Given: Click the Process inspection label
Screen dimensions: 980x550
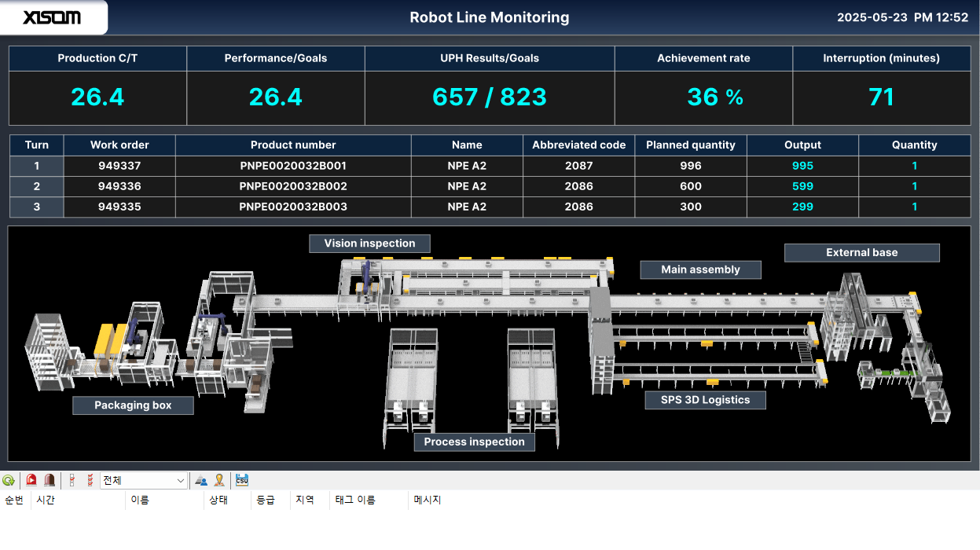Looking at the screenshot, I should tap(474, 442).
